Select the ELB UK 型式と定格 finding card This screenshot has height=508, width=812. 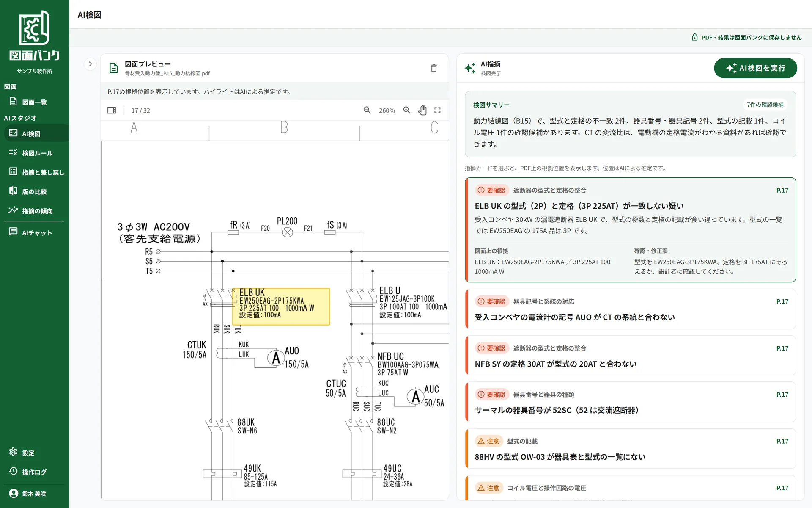click(630, 230)
